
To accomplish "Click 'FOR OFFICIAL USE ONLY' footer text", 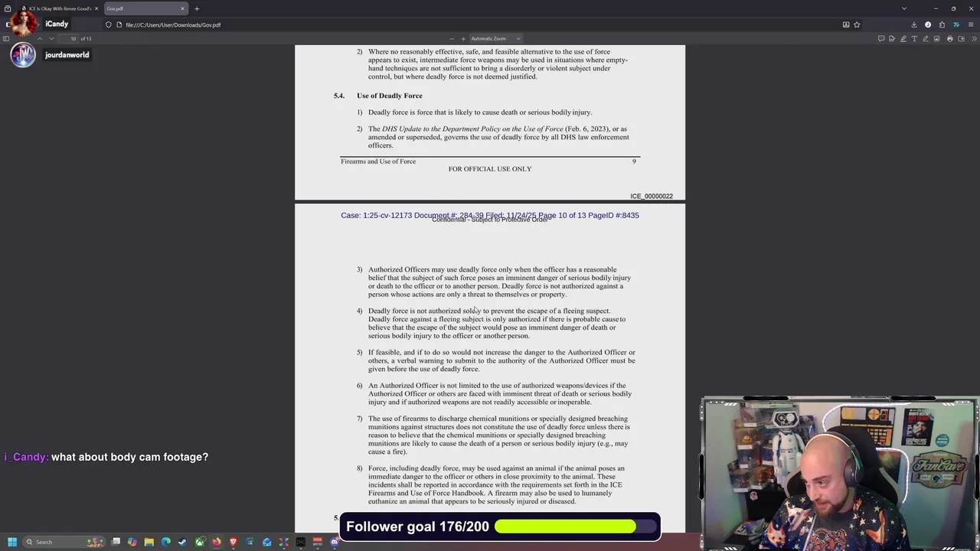I will point(490,169).
